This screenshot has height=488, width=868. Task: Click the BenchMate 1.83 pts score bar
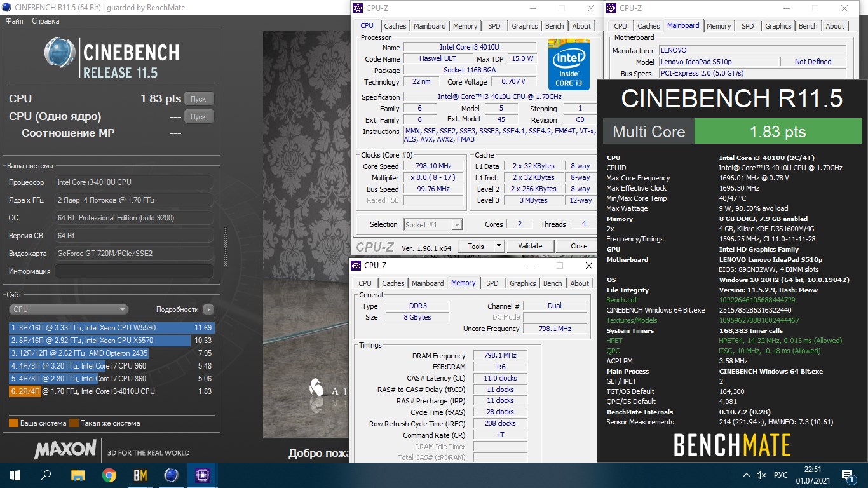coord(778,132)
